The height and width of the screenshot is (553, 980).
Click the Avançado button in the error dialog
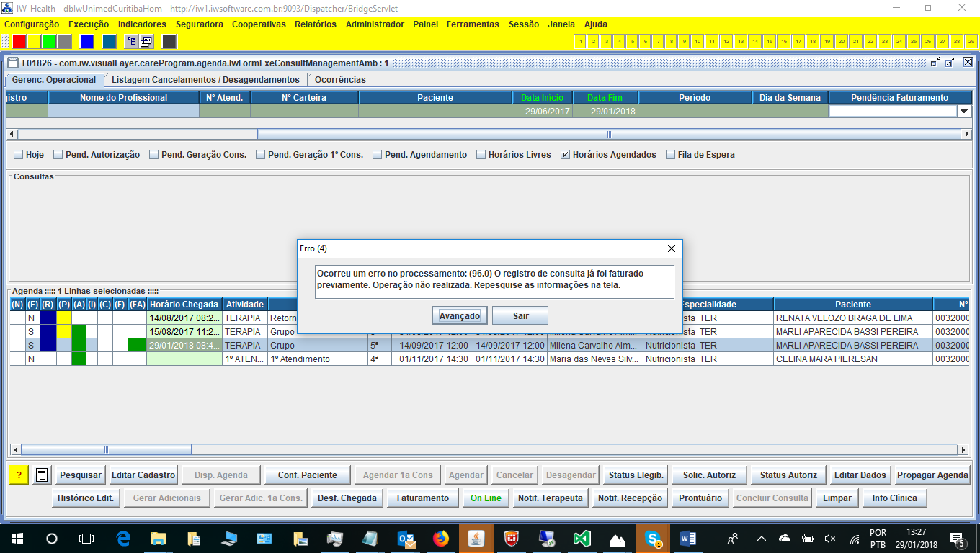pyautogui.click(x=460, y=315)
